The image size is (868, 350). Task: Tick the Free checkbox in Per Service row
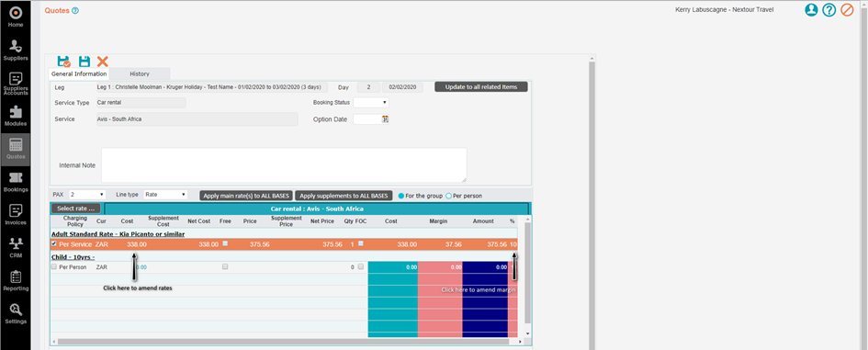tap(225, 243)
